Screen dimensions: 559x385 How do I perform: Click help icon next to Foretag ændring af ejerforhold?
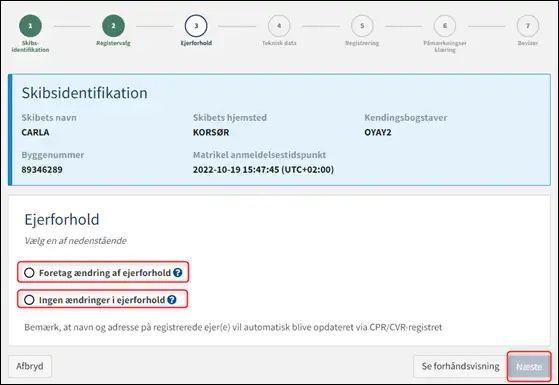pos(178,273)
